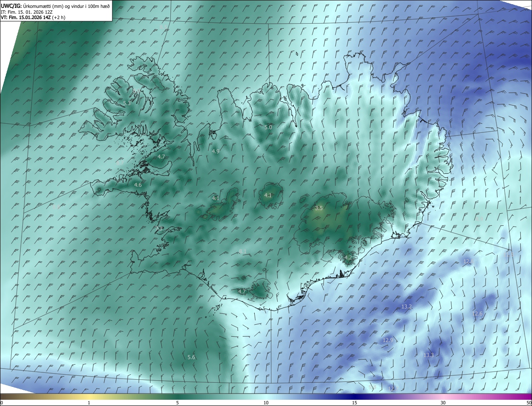Click the 15 tick on the color scale
Viewport: 532px width, 406px height.
tap(355, 403)
